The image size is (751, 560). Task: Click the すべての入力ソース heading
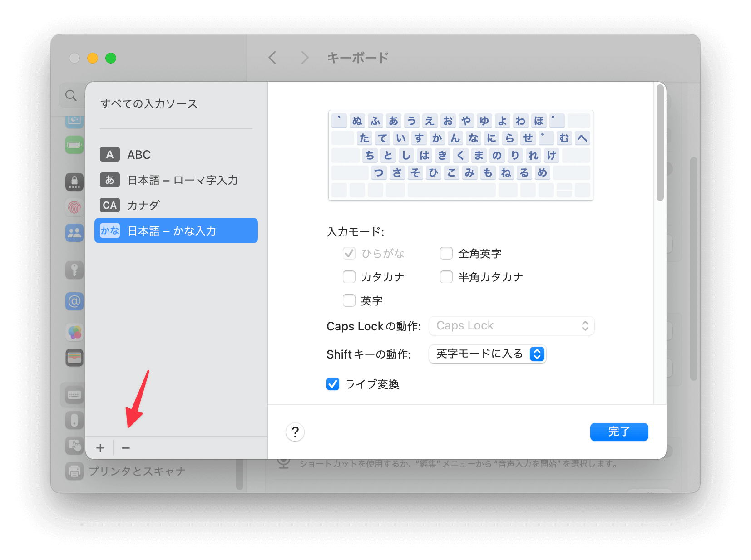pyautogui.click(x=149, y=104)
